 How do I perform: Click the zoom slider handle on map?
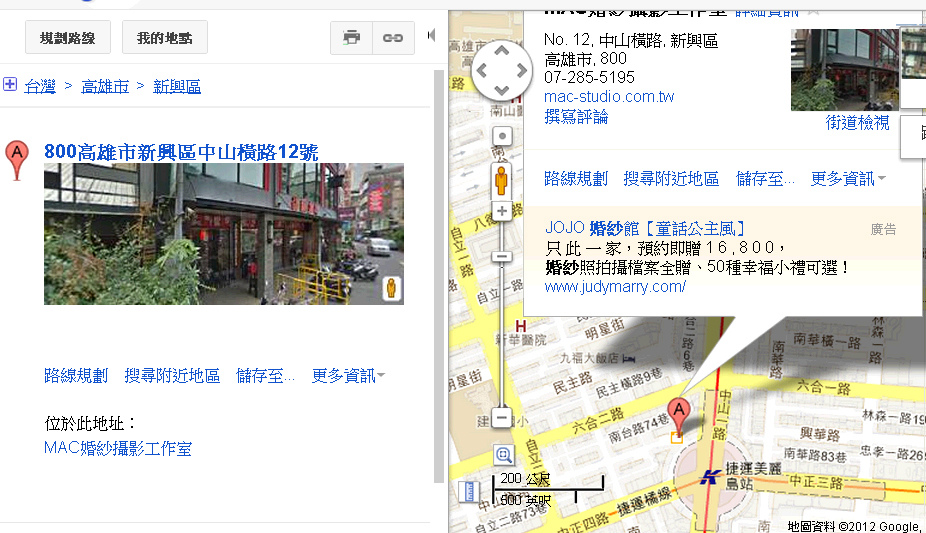tap(502, 257)
